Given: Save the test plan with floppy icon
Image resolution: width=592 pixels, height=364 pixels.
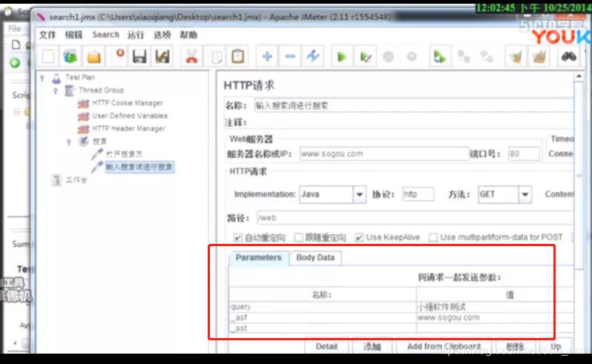Looking at the screenshot, I should pos(139,56).
